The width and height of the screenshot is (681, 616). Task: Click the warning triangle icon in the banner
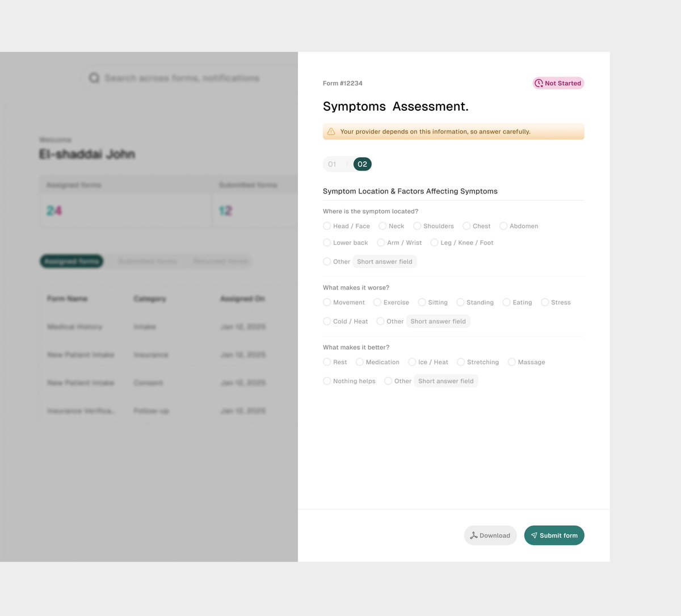(331, 131)
